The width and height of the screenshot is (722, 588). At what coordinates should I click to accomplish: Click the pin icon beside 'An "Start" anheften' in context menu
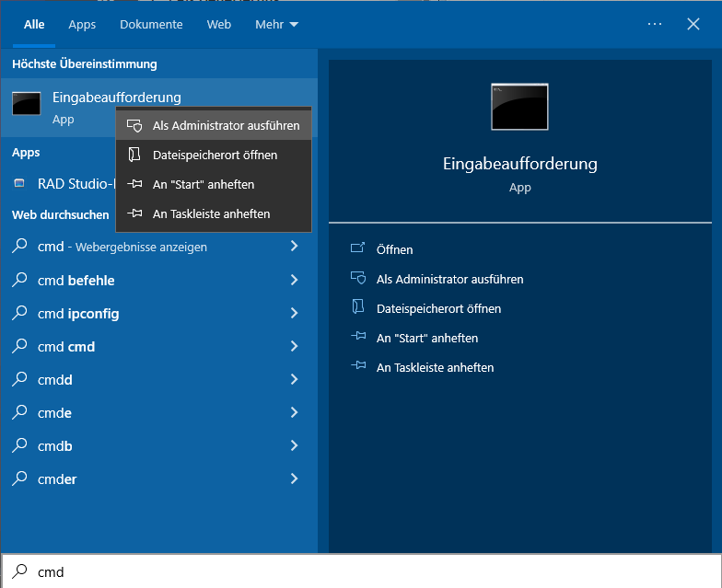click(x=134, y=184)
